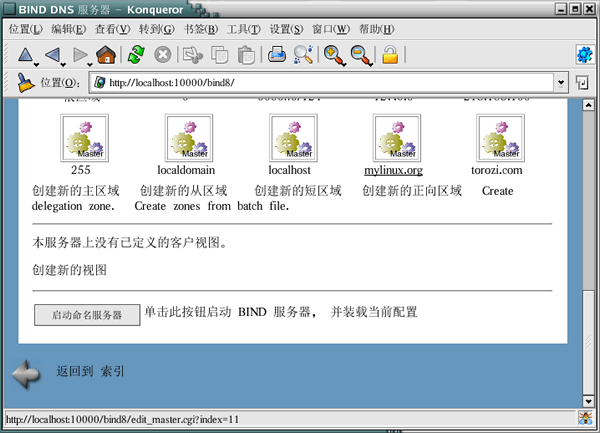
Task: Click the vertical scrollbar down arrow
Action: [x=588, y=401]
